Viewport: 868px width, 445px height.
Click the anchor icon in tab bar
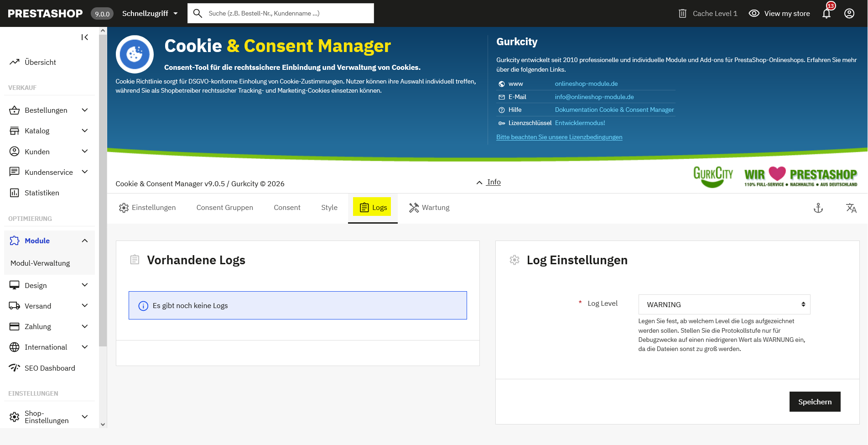[818, 208]
